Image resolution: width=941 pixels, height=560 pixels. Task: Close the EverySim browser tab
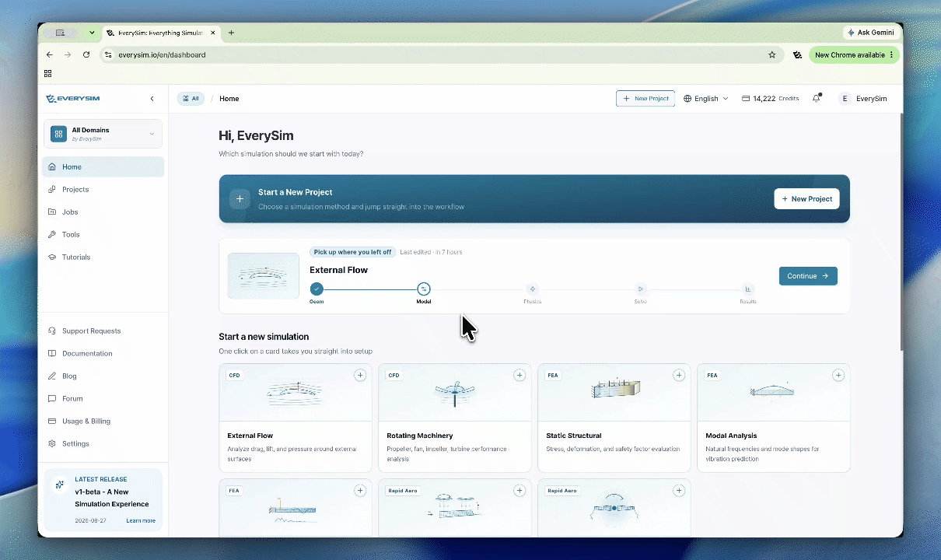click(213, 33)
